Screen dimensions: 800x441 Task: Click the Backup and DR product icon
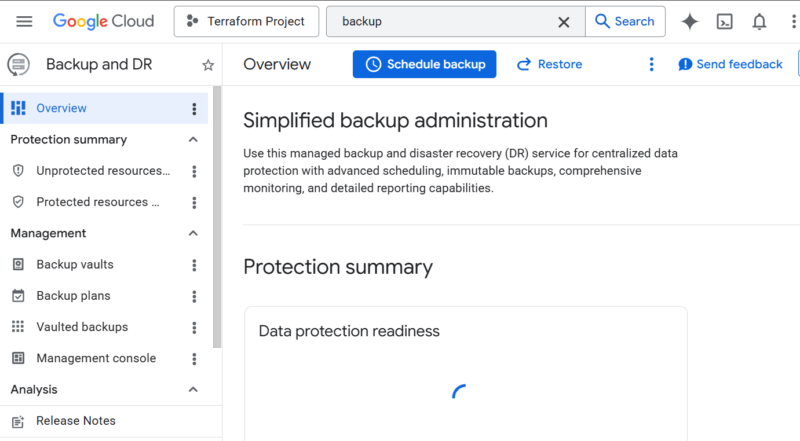pyautogui.click(x=18, y=65)
